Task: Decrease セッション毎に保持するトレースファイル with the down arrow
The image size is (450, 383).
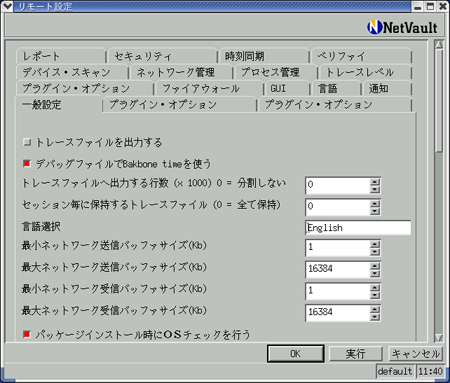Action: 375,211
